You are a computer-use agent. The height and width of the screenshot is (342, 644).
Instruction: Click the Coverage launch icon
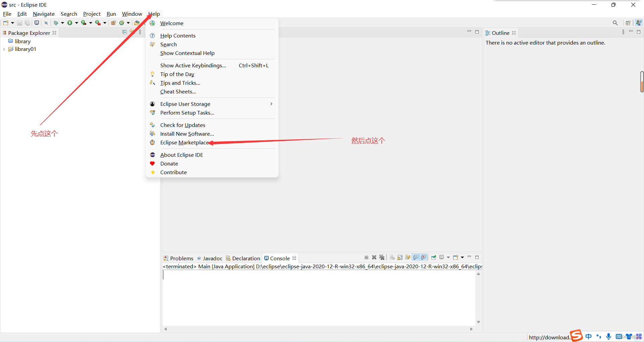tap(84, 23)
